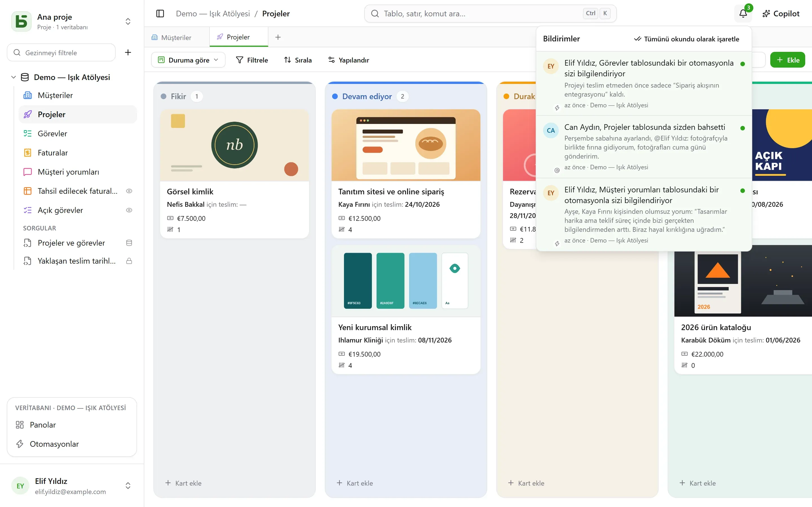Open the notifications bell icon

point(743,14)
